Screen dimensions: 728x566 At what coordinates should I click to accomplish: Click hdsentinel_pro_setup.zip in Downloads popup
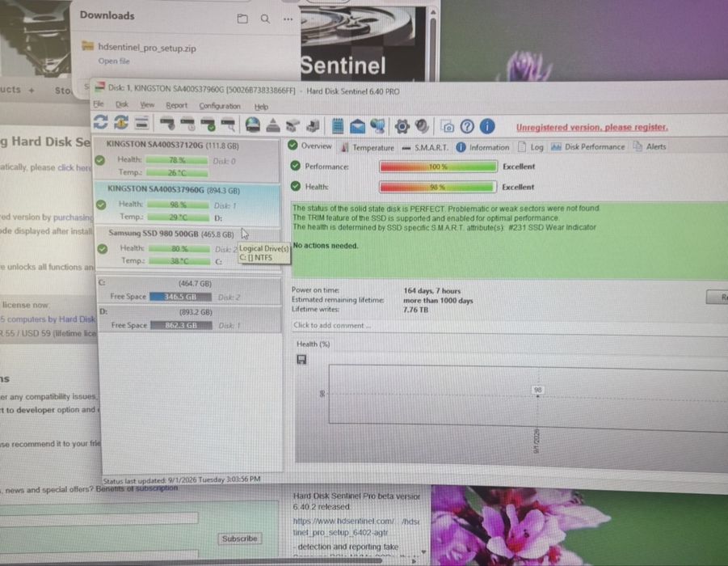tap(147, 48)
